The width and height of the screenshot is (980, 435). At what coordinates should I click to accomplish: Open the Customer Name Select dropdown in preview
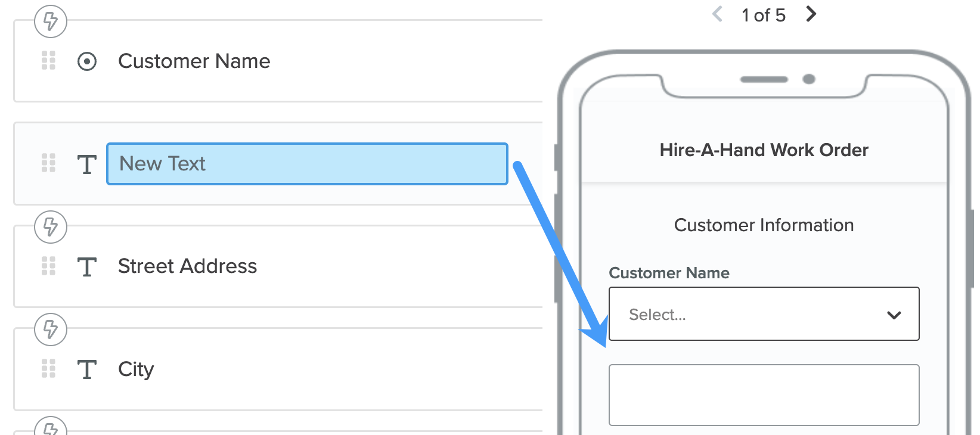(x=764, y=314)
